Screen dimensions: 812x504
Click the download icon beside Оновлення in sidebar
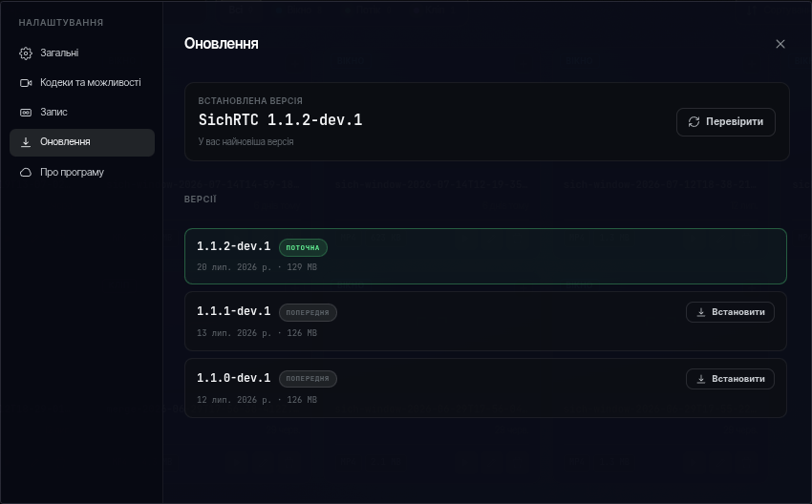tap(26, 142)
